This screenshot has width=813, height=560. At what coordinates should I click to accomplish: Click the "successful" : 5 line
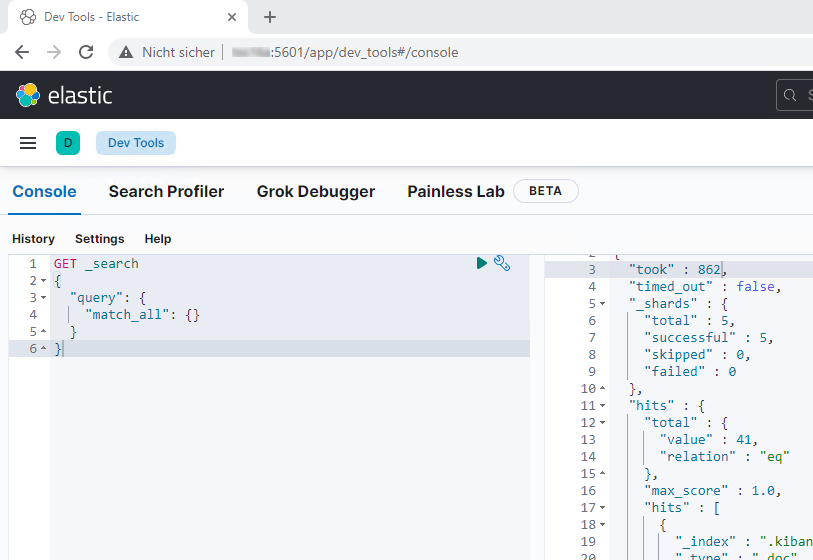coord(709,338)
